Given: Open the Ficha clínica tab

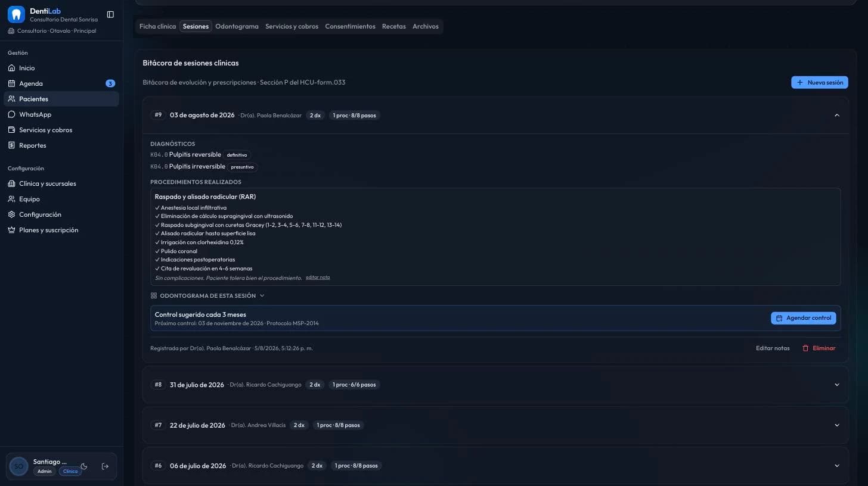Looking at the screenshot, I should tap(157, 26).
